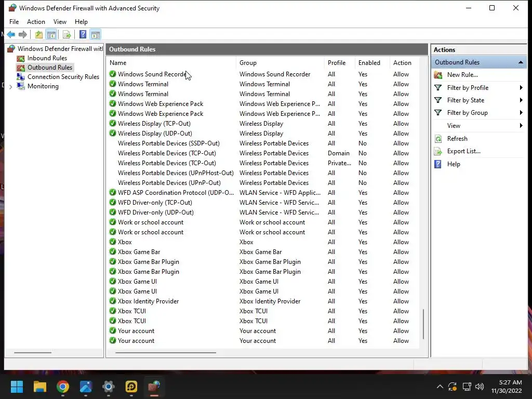
Task: Click the Help icon in Actions pane
Action: point(438,164)
